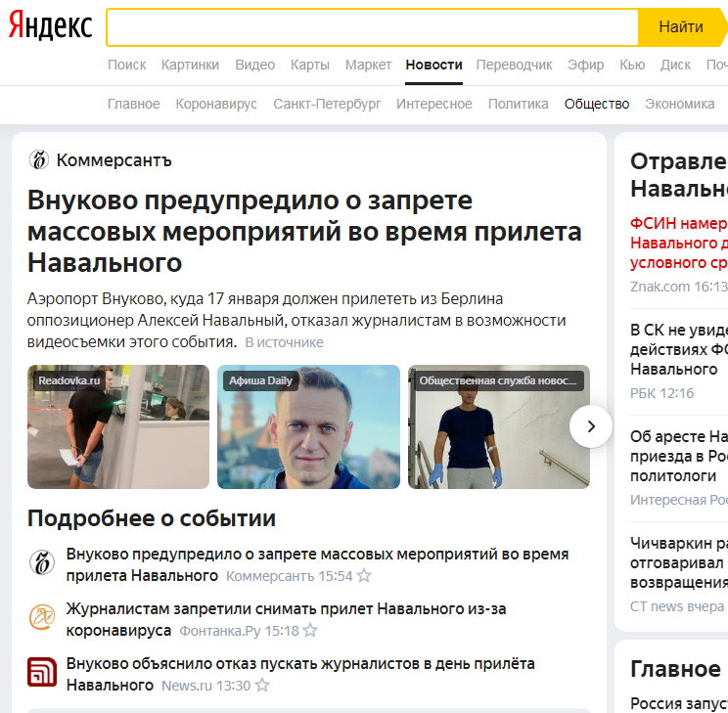Focus the Yandex search input field

tap(373, 27)
